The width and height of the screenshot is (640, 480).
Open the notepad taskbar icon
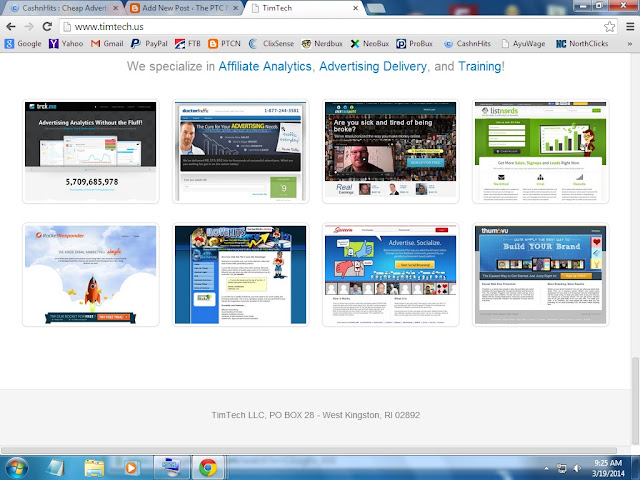(55, 468)
